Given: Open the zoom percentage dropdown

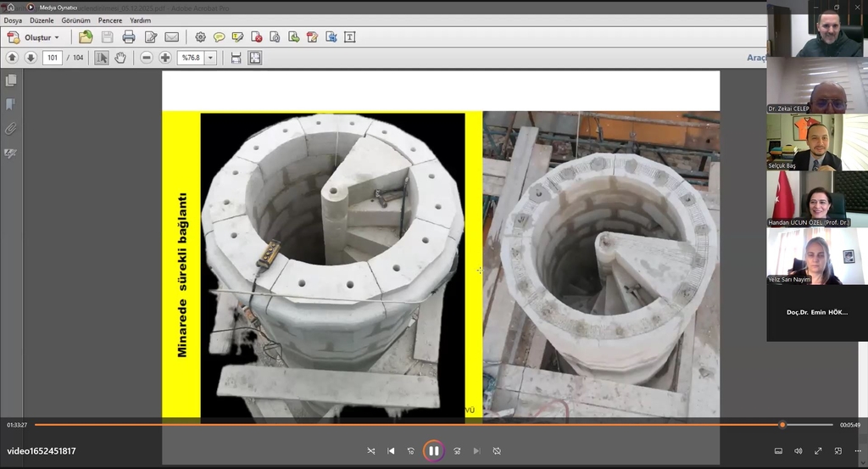Looking at the screenshot, I should point(210,58).
